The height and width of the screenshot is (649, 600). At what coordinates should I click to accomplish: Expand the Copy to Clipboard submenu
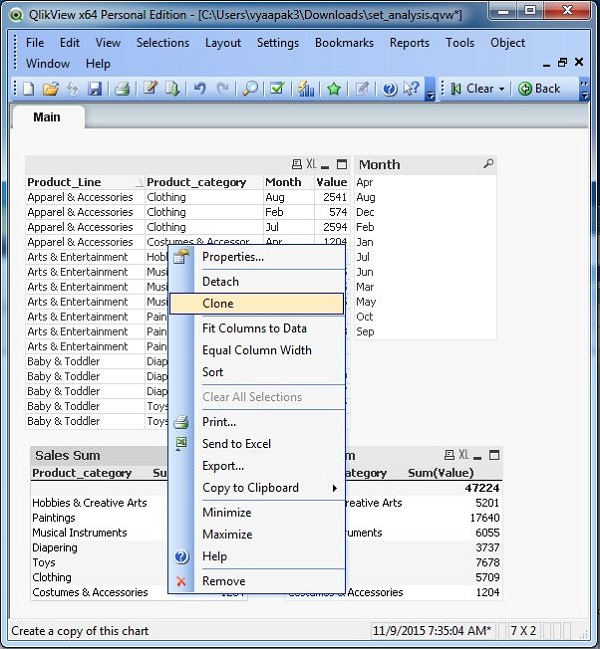pos(334,488)
